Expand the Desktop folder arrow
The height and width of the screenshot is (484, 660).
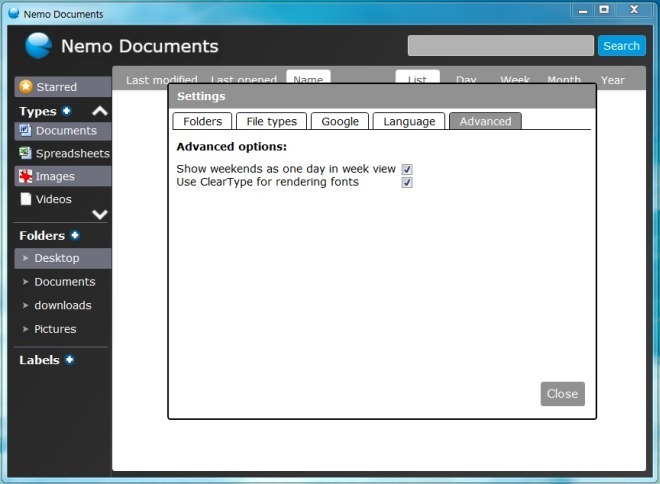point(26,258)
